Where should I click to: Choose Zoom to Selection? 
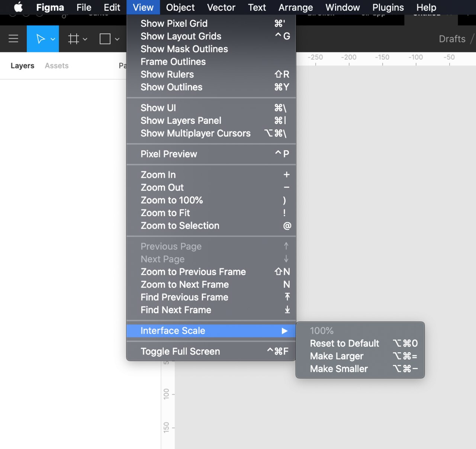[x=211, y=225]
